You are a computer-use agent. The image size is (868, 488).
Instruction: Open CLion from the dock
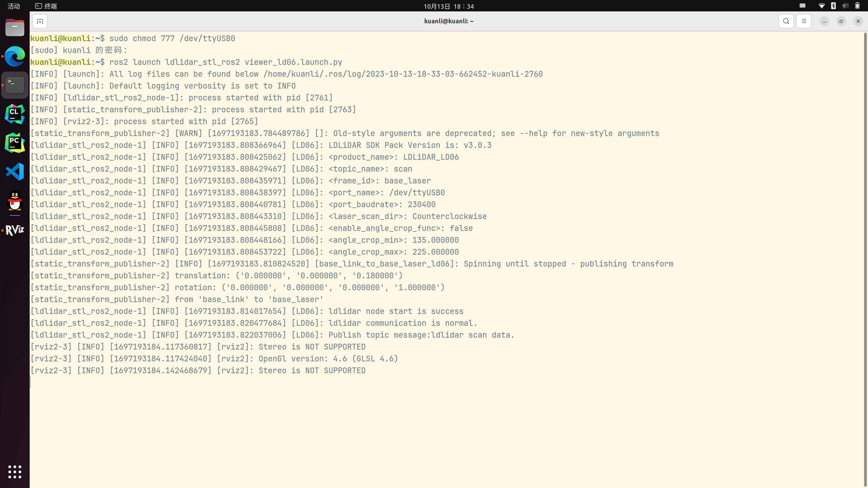coord(15,114)
